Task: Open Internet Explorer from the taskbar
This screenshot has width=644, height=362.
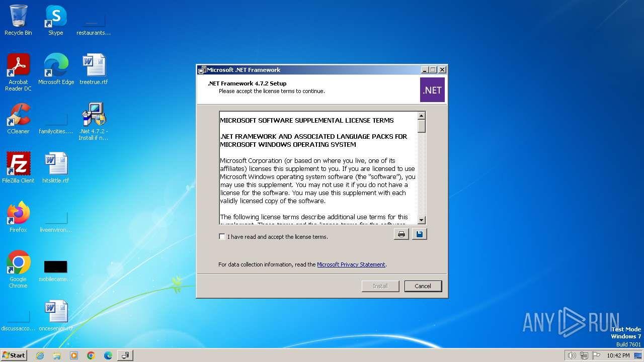Action: tap(40, 355)
